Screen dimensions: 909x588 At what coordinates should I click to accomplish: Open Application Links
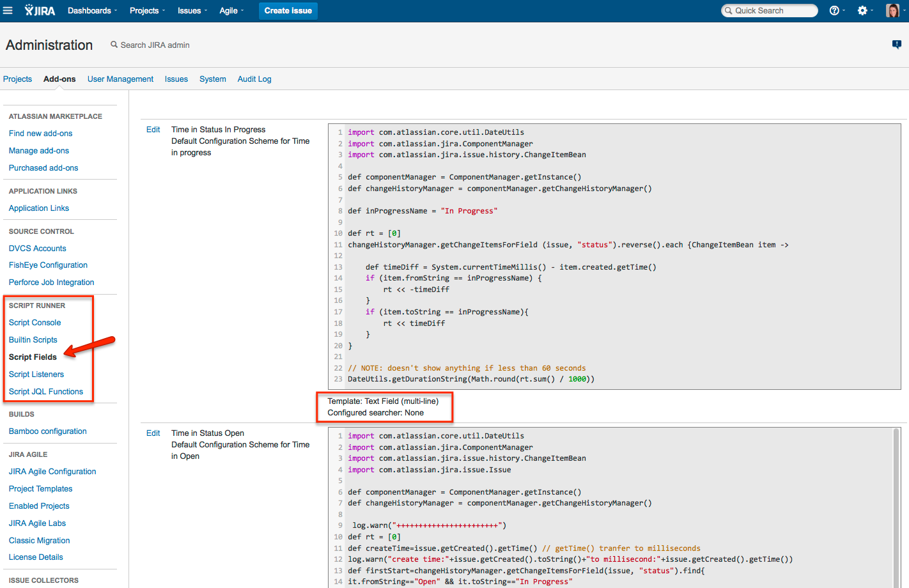39,208
